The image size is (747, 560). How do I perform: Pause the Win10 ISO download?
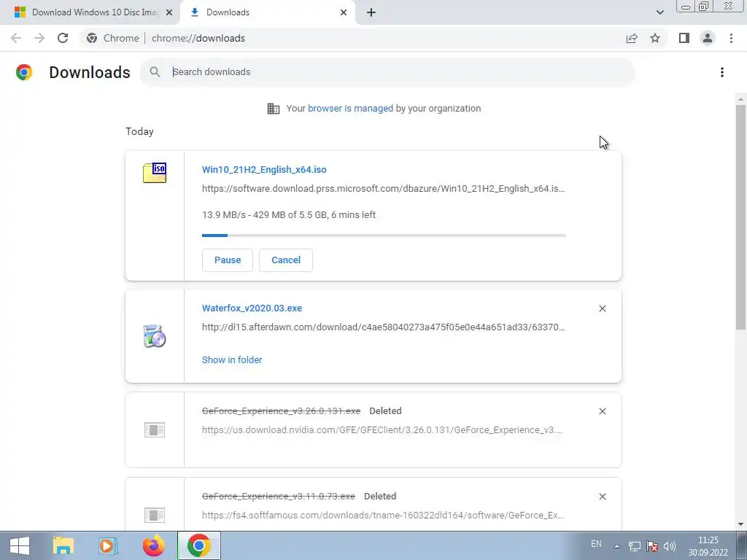228,260
